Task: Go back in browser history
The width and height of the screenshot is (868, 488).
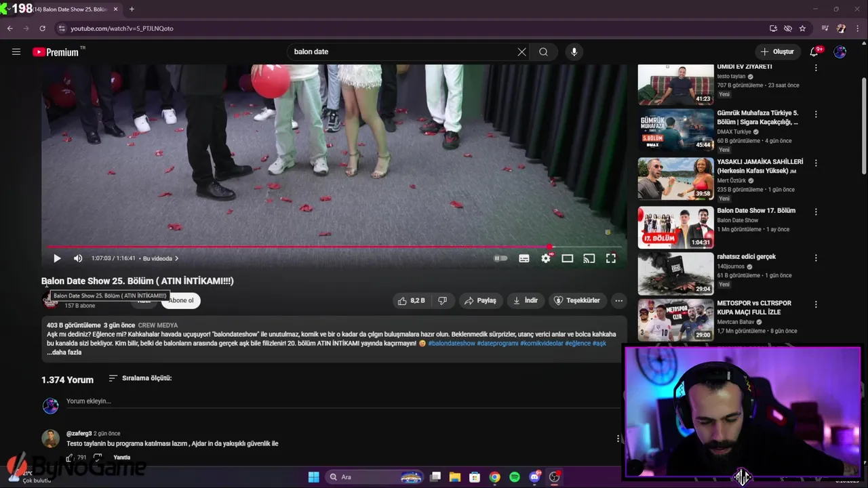Action: point(9,28)
